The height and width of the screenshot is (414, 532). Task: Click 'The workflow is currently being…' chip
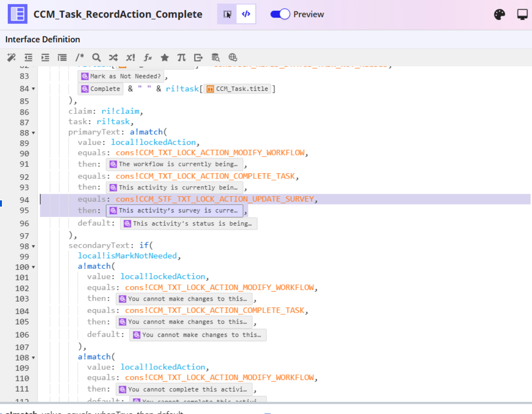click(174, 164)
